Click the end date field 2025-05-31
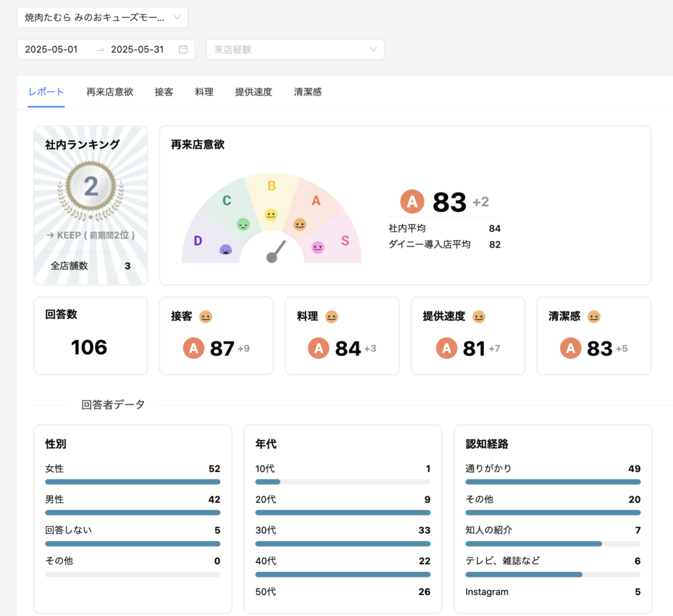This screenshot has height=616, width=673. click(x=137, y=49)
